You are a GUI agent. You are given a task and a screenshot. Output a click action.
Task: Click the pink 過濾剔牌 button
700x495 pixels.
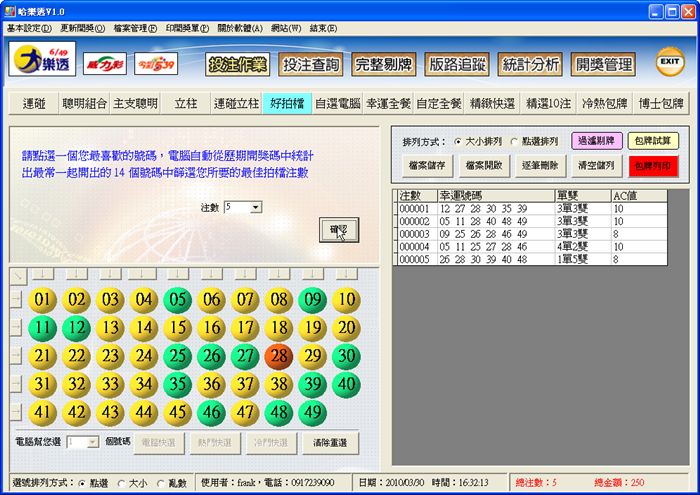point(597,141)
